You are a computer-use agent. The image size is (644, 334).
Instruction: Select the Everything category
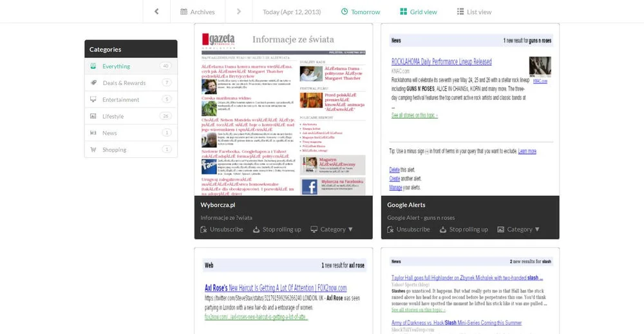coord(131,66)
